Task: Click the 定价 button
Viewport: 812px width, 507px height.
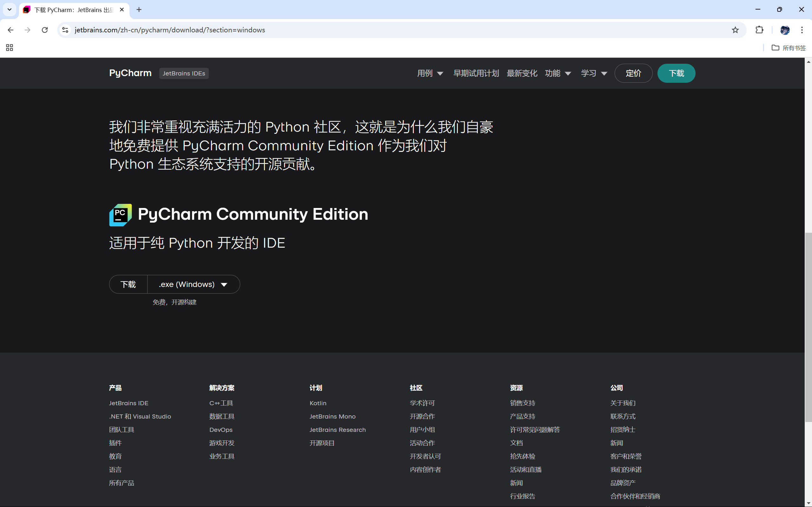Action: click(633, 73)
